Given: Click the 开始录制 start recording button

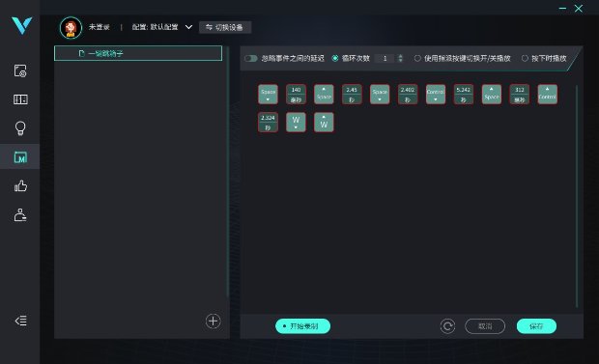Looking at the screenshot, I should pos(302,326).
